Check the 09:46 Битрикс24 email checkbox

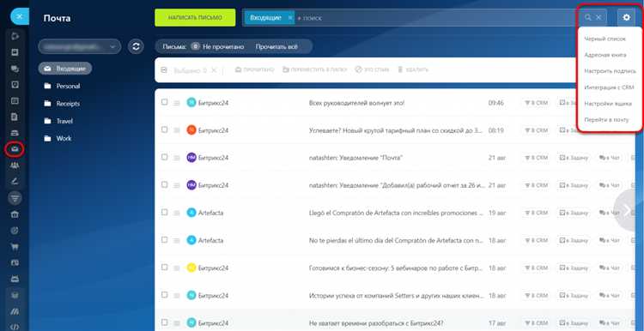(164, 102)
